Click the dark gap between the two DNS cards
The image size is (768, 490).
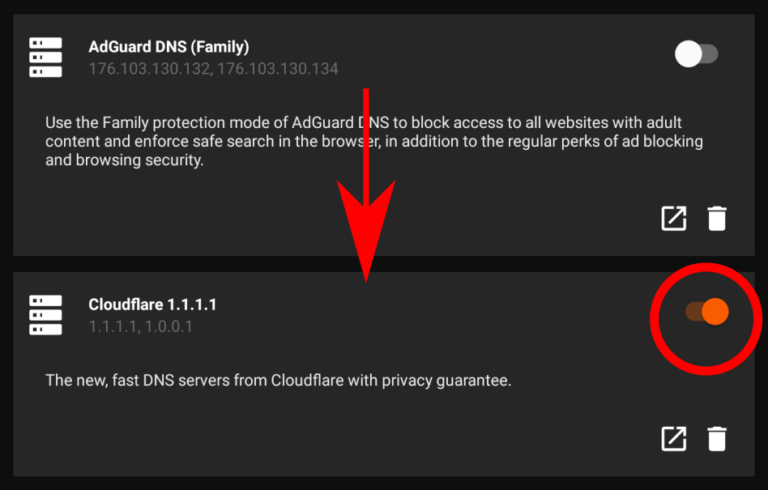(384, 264)
